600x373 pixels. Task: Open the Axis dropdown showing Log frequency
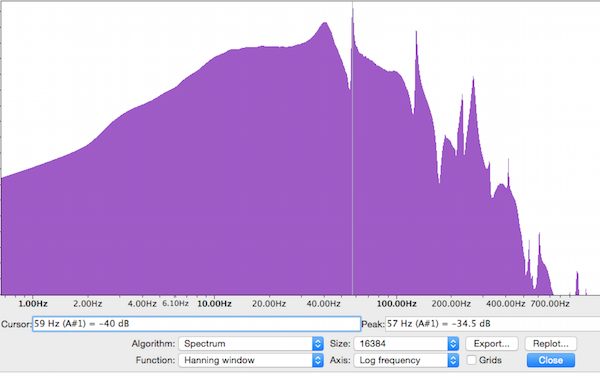coord(406,360)
